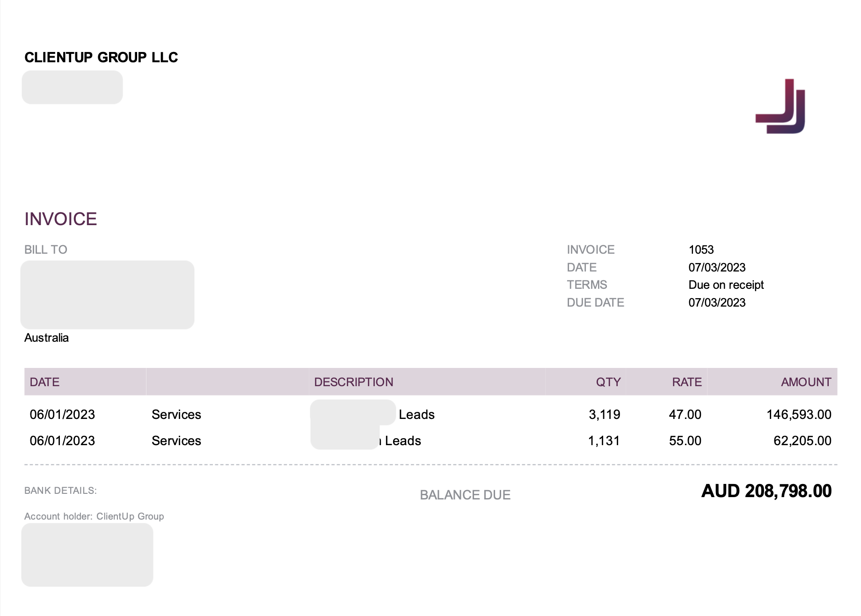Click the Due on receipt terms value

pyautogui.click(x=726, y=285)
